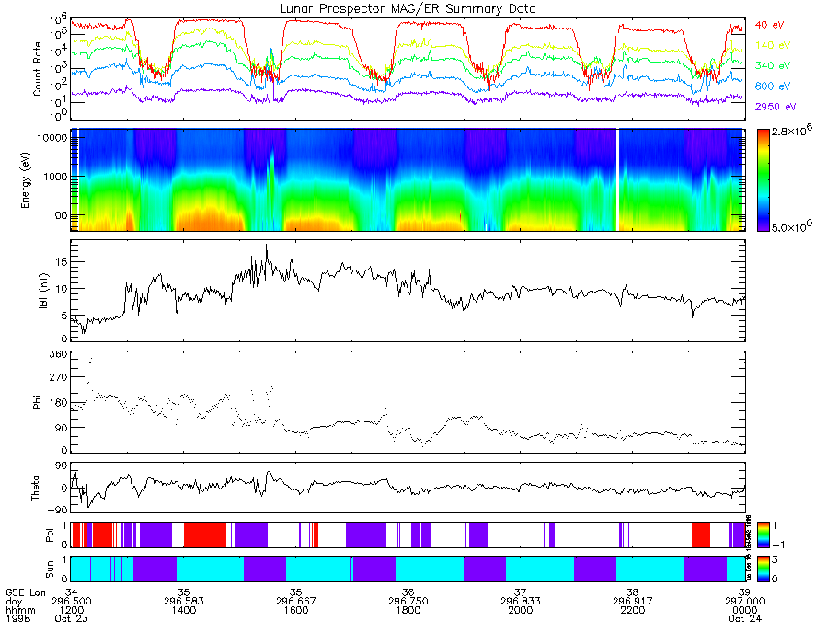The image size is (828, 644).
Task: Click the 'GSE Lon' row label
Action: (x=26, y=592)
